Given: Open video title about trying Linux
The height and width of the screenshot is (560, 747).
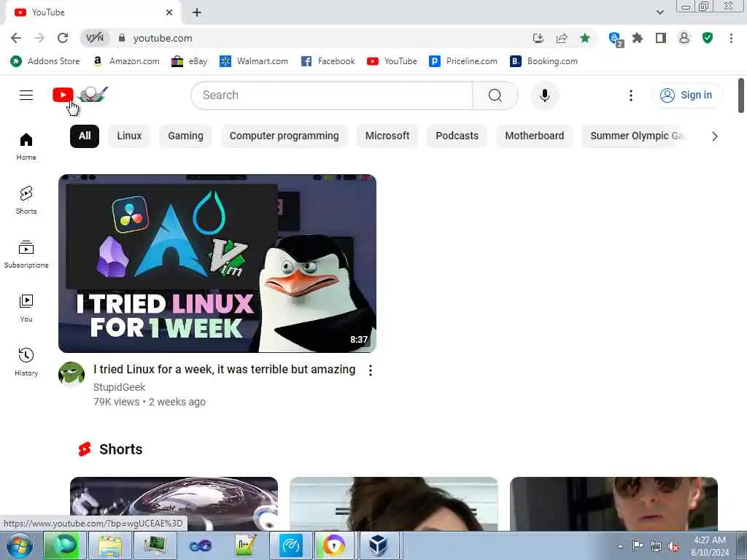Looking at the screenshot, I should click(x=225, y=370).
